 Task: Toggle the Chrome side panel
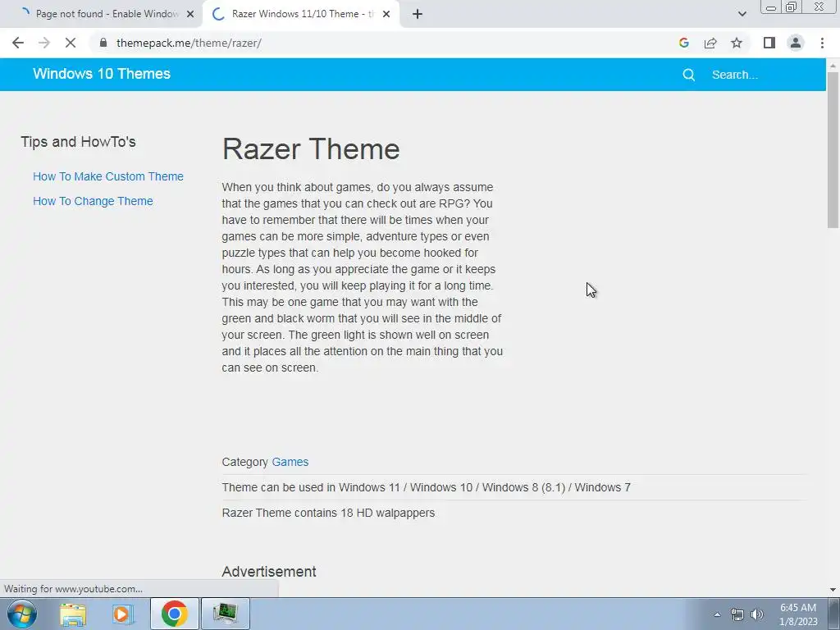769,43
